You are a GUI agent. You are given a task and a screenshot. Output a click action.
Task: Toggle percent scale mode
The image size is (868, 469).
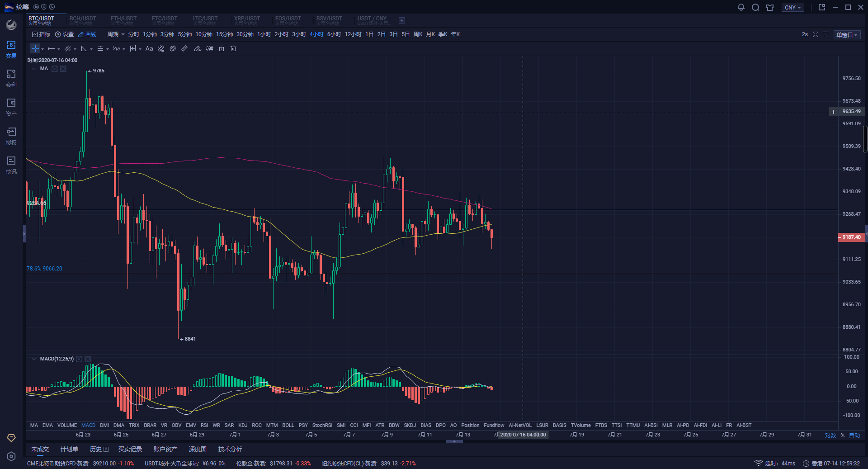click(x=843, y=436)
